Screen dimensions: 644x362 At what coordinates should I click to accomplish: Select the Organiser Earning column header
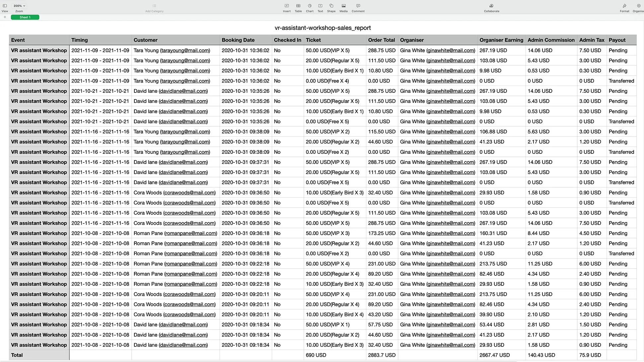coord(501,40)
